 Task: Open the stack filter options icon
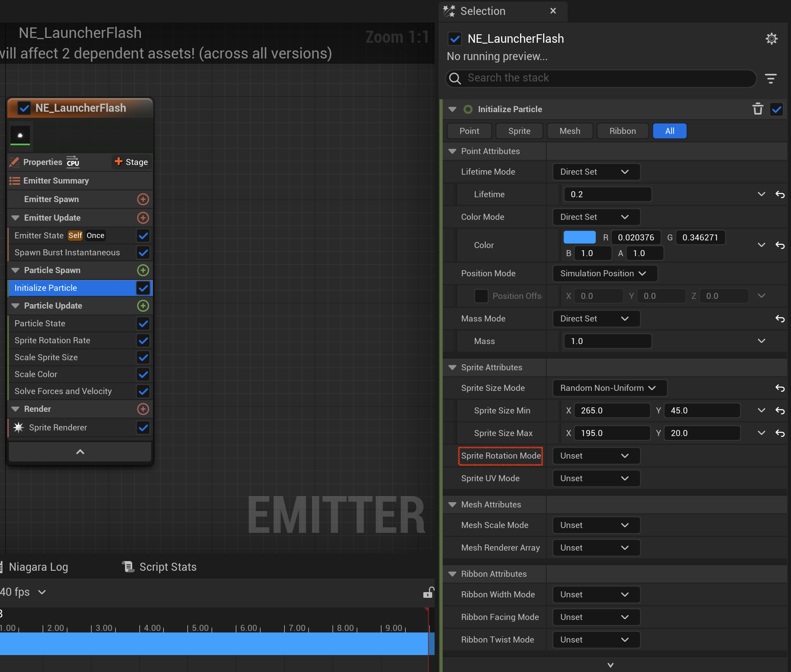pyautogui.click(x=771, y=78)
